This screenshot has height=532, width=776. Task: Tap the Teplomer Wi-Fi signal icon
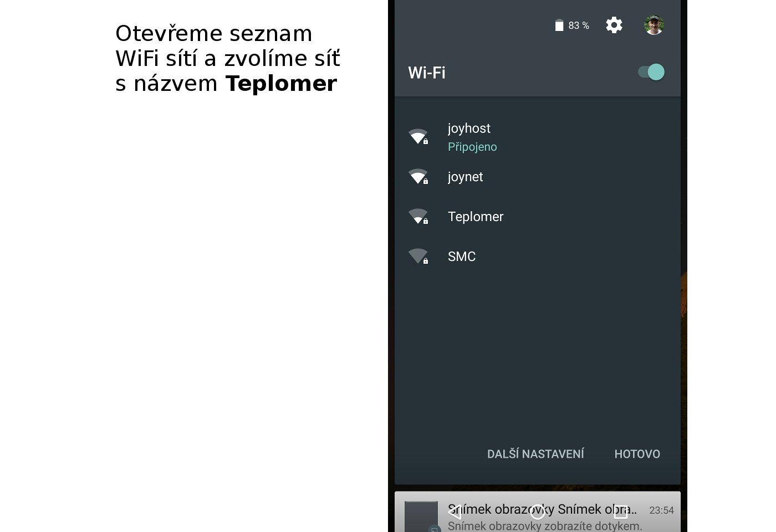418,217
